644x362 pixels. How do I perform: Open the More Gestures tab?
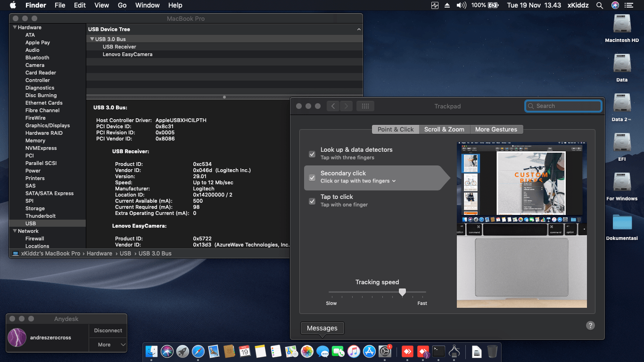click(x=496, y=129)
